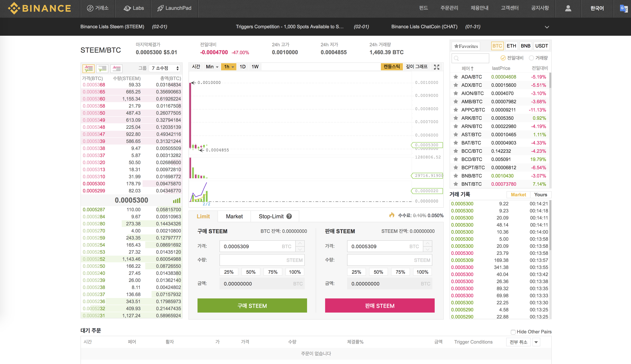The height and width of the screenshot is (364, 631).
Task: Select the asks-only order book view
Action: point(116,68)
